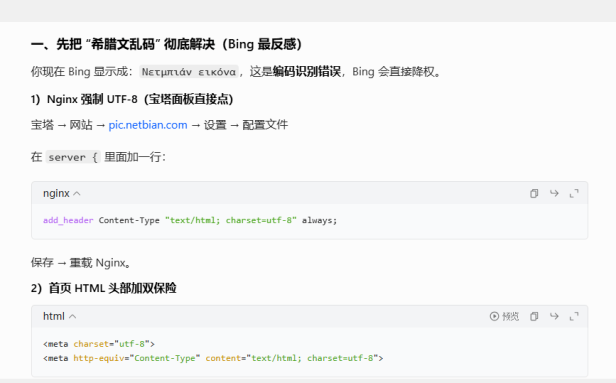Click the bold text '编码识别错误'
Screen dimensions: 616x383
tap(306, 72)
